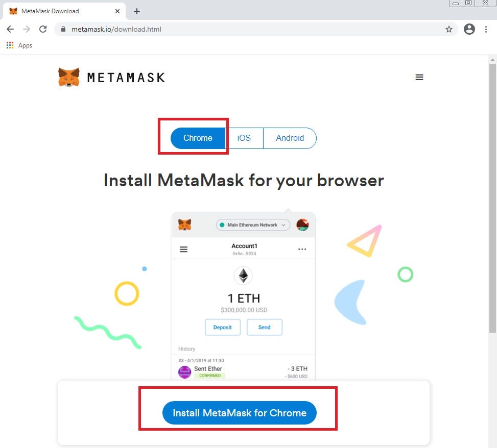
Task: Click the $300,000.00 USD value
Action: click(244, 310)
